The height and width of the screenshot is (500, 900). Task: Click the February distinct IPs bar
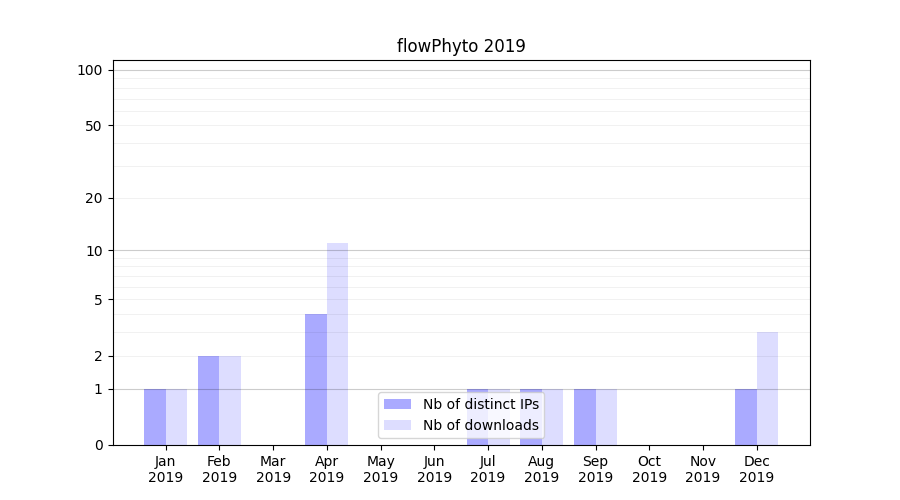click(x=208, y=400)
